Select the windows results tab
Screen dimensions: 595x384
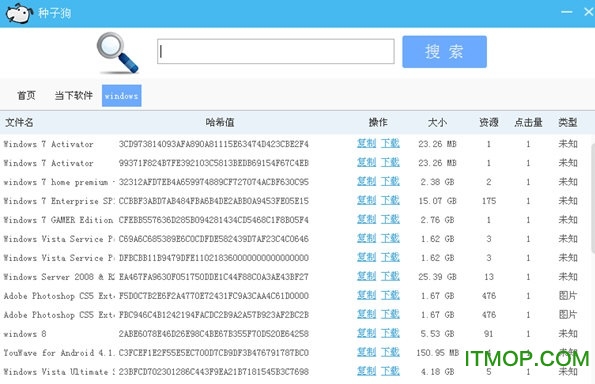tap(121, 96)
